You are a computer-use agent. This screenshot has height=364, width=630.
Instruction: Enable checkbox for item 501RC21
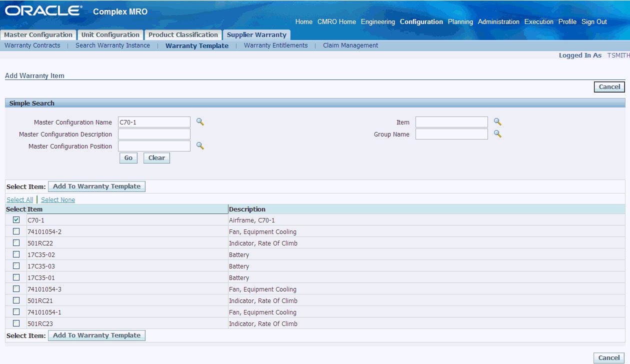16,300
